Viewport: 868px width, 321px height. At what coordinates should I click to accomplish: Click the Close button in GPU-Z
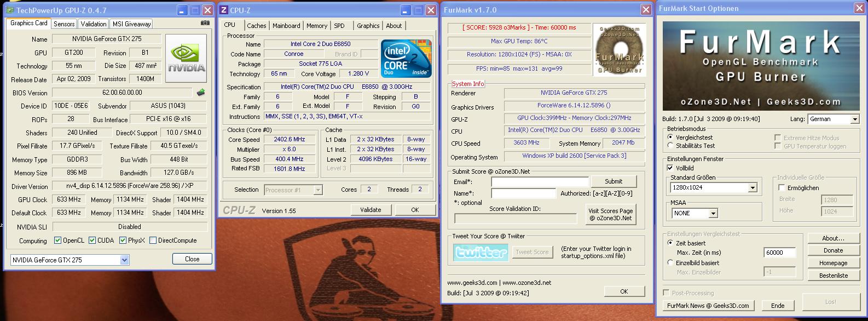192,259
